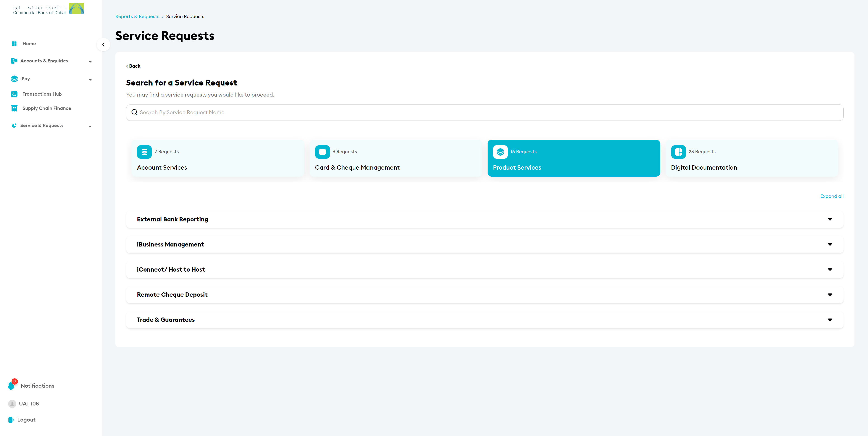868x436 pixels.
Task: Expand the Trade & Guarantees section
Action: pyautogui.click(x=830, y=320)
